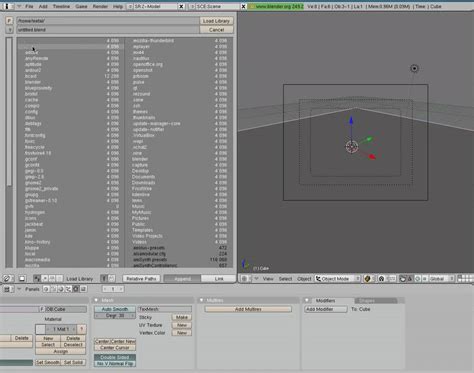Expand the Global orientation dropdown
The image size is (474, 373).
pyautogui.click(x=442, y=278)
